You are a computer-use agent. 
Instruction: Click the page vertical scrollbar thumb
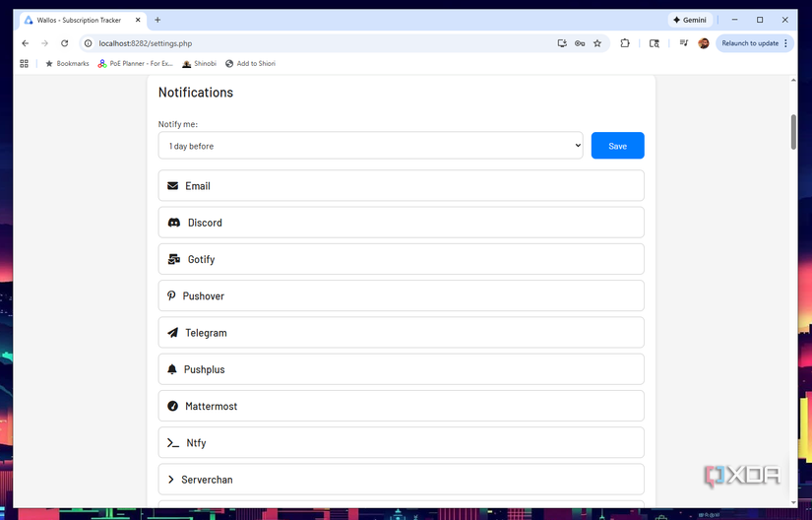(793, 132)
